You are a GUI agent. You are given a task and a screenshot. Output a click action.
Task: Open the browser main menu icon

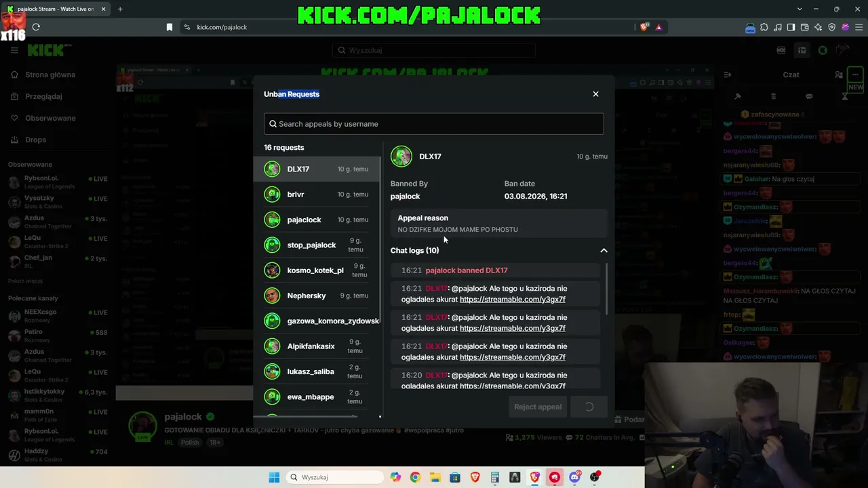[x=859, y=27]
